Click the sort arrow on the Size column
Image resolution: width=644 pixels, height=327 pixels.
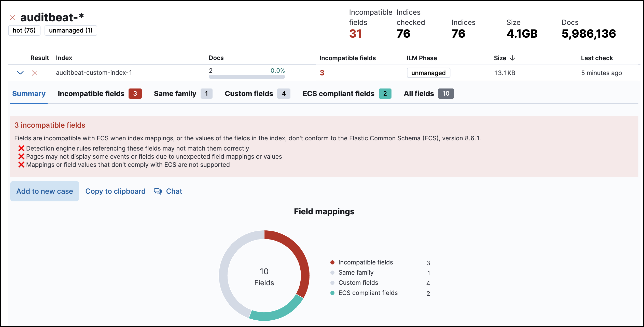click(512, 58)
